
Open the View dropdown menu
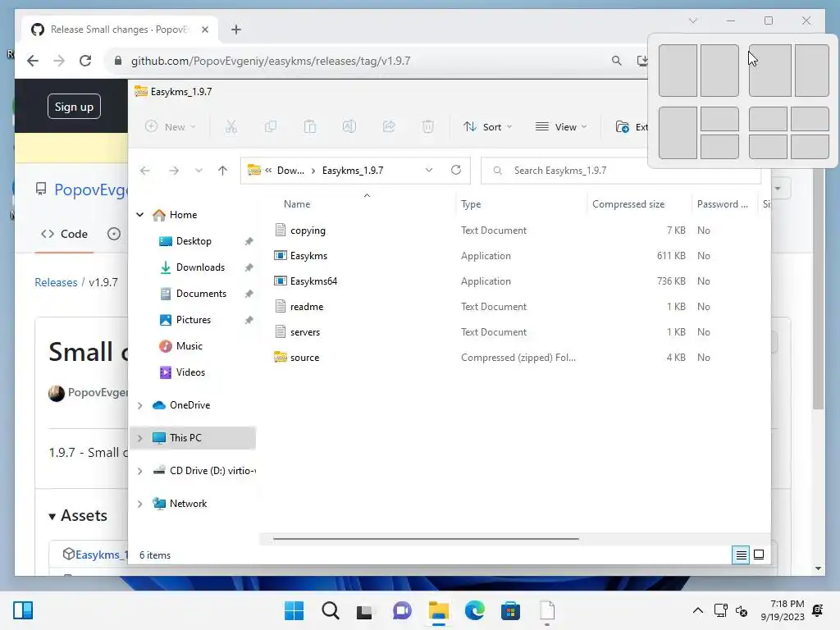click(561, 127)
